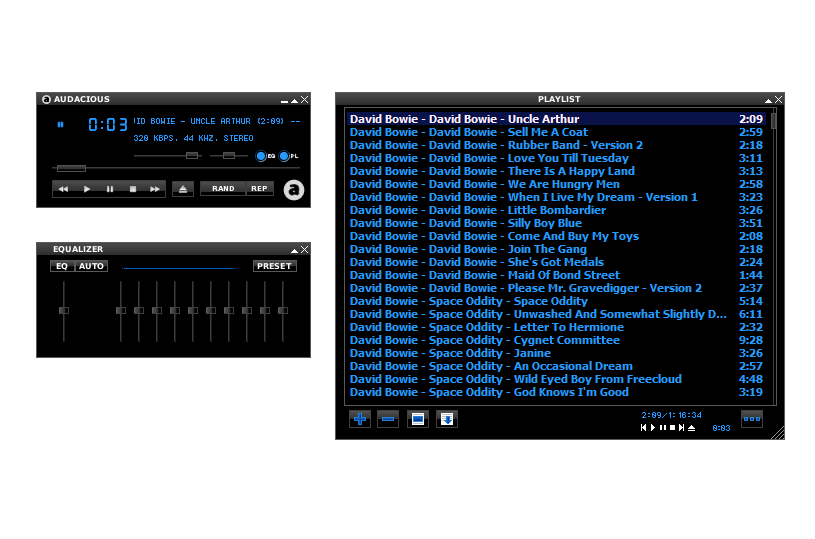
Task: Toggle the AUTO button in Equalizer
Action: point(91,266)
